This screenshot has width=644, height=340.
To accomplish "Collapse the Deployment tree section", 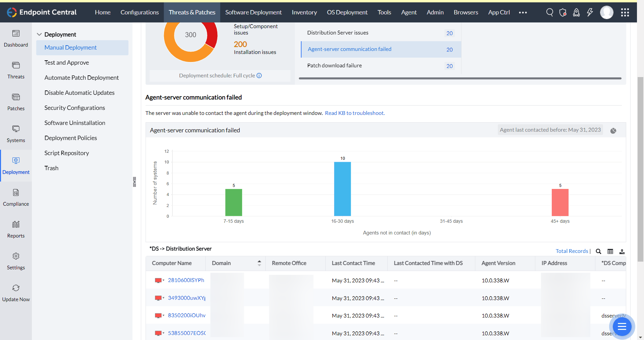I will coord(39,35).
